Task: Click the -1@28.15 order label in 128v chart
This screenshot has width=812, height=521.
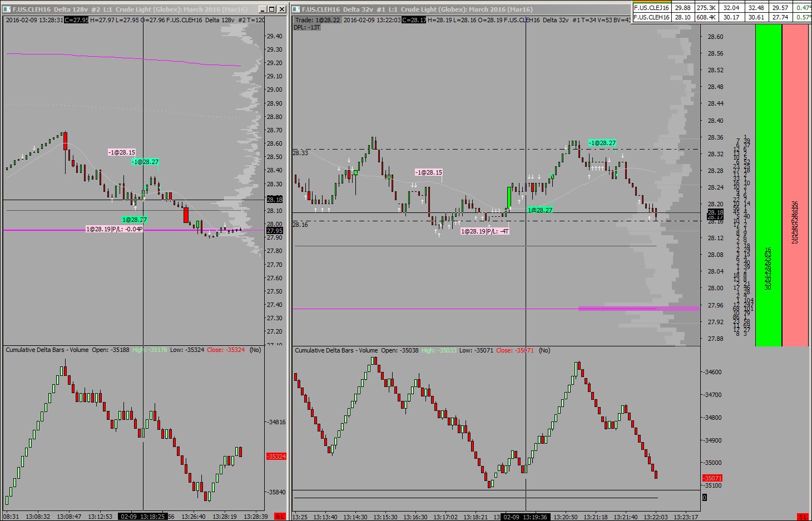Action: [122, 152]
